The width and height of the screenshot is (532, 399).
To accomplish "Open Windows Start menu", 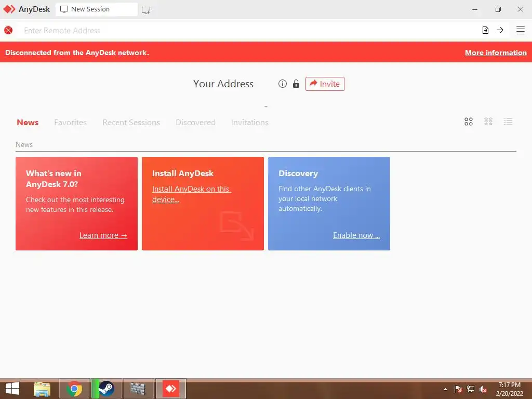I will pyautogui.click(x=12, y=389).
